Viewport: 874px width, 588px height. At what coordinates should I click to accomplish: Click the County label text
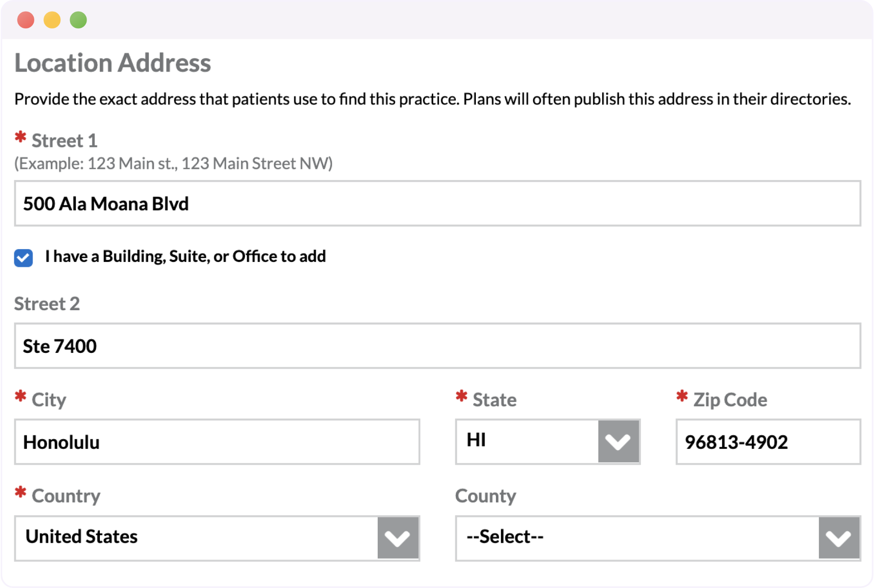click(486, 496)
